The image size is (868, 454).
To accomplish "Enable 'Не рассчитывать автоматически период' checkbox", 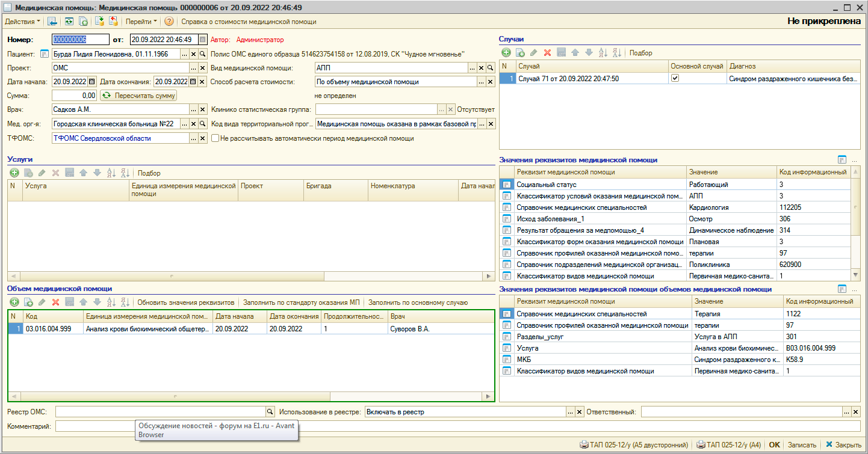I will [215, 138].
